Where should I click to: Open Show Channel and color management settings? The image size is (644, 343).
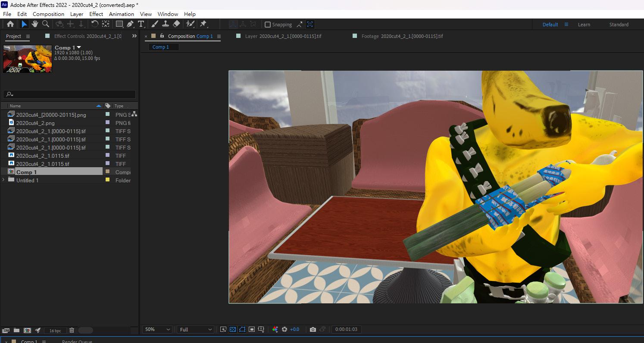(275, 329)
